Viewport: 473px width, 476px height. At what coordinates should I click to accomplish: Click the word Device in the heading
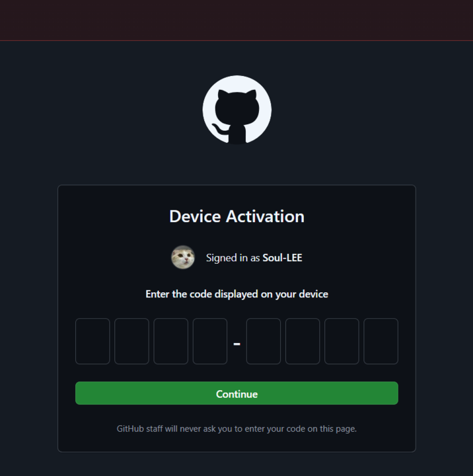[x=195, y=216]
